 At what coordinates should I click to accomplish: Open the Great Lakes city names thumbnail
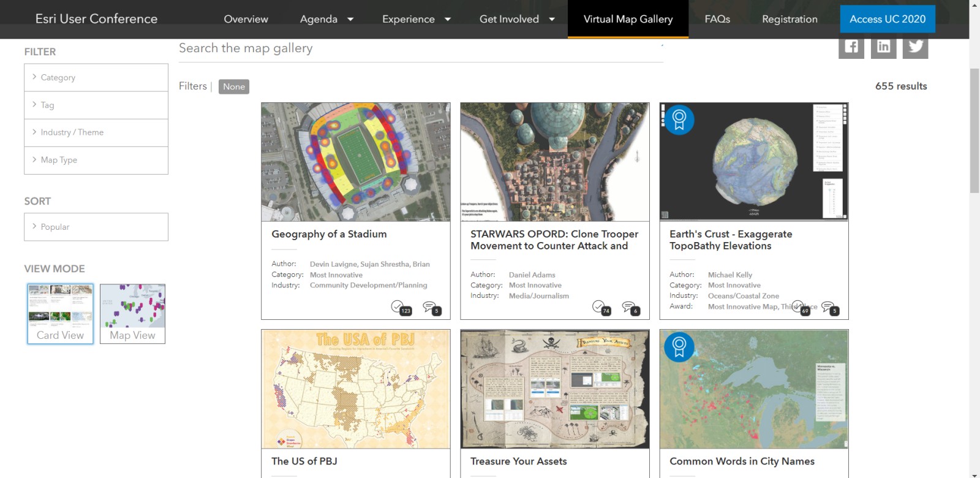[x=754, y=389]
